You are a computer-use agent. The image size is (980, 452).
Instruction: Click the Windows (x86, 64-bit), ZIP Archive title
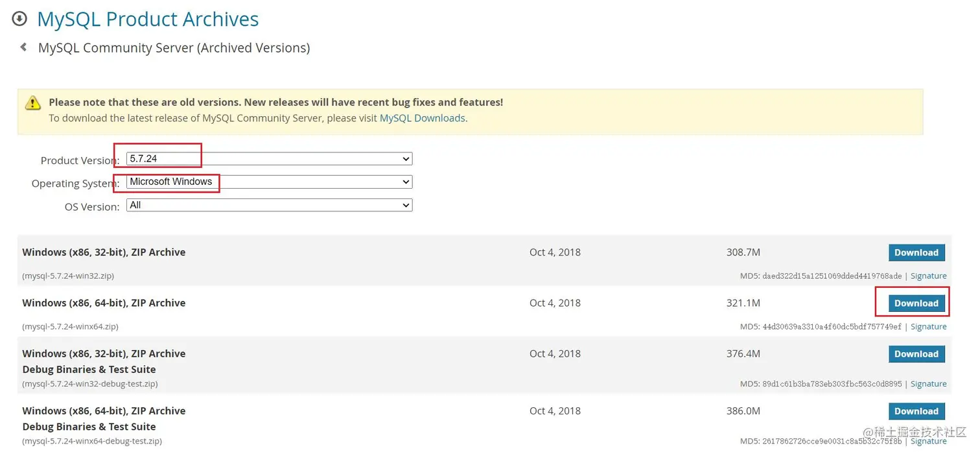(104, 303)
